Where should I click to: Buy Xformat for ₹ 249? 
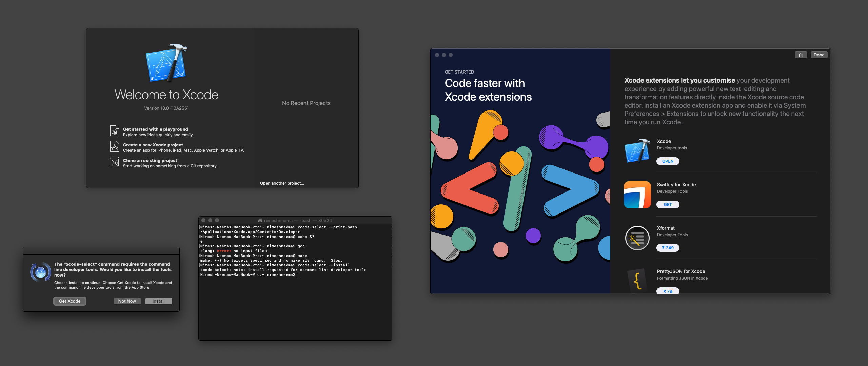click(668, 248)
